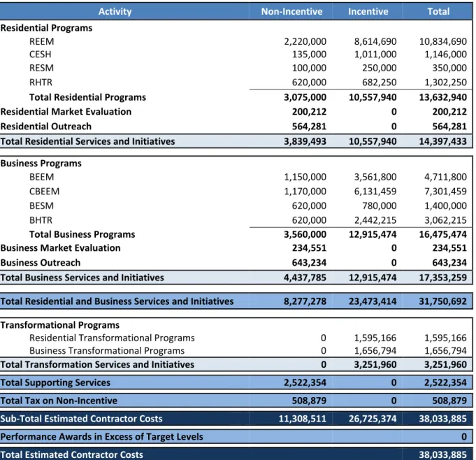
Task: Select RHTR incentive value 682,250
Action: pyautogui.click(x=379, y=82)
